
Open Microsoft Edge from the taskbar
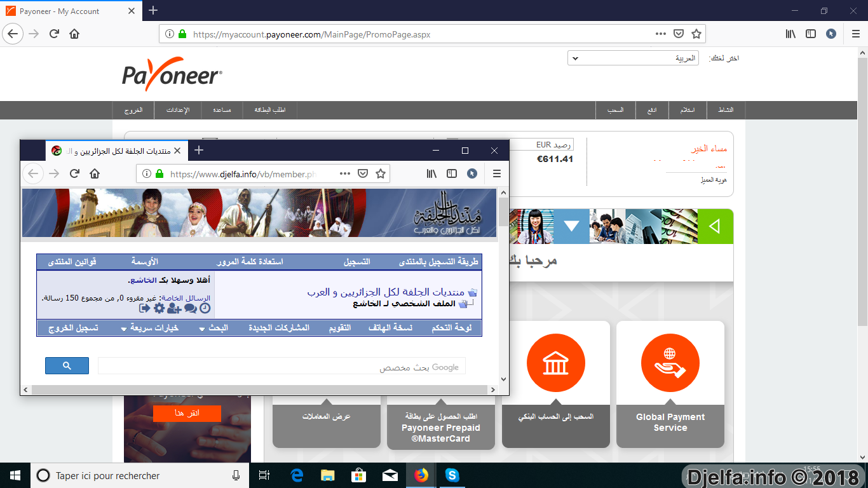(297, 475)
